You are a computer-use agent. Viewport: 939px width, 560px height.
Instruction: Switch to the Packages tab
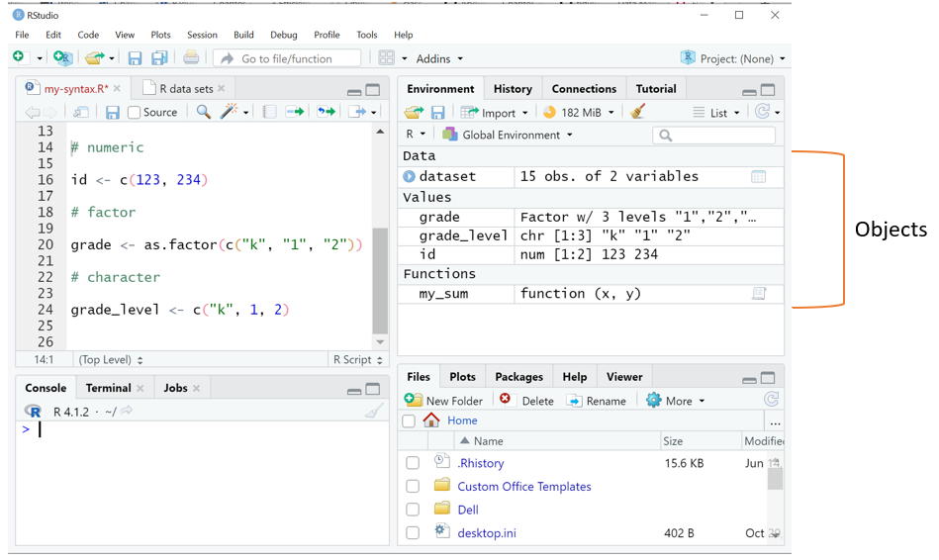[x=518, y=377]
